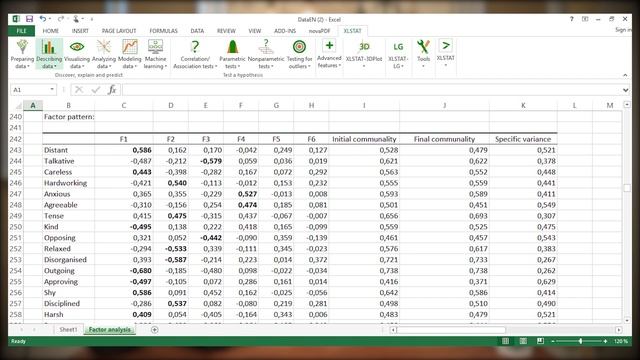Launch the XLSTAT-3DPlot tool
640x360 pixels.
tap(364, 54)
